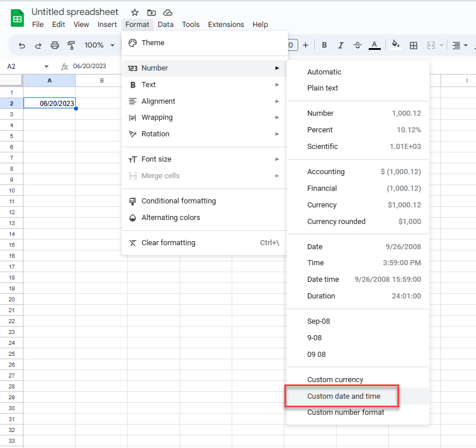Image resolution: width=476 pixels, height=448 pixels.
Task: Open the name box dropdown
Action: pos(46,66)
